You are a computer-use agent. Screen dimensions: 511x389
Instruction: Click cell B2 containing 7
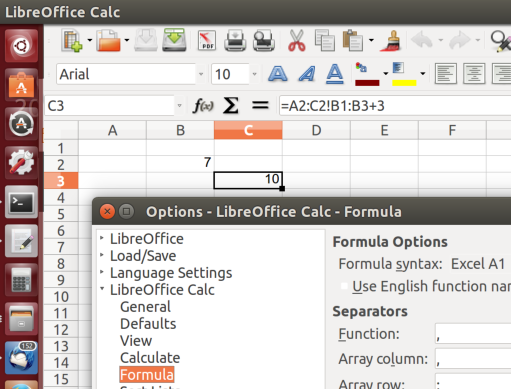click(x=180, y=164)
